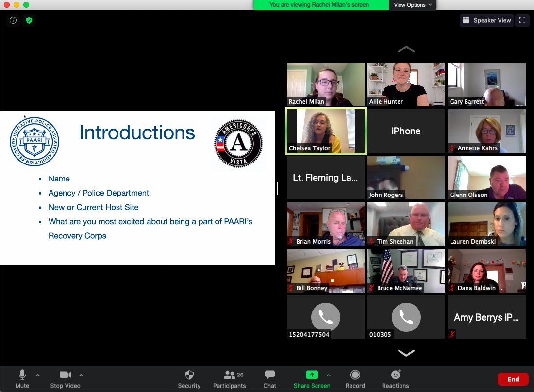Image resolution: width=534 pixels, height=392 pixels.
Task: Switch to Speaker View
Action: [486, 20]
